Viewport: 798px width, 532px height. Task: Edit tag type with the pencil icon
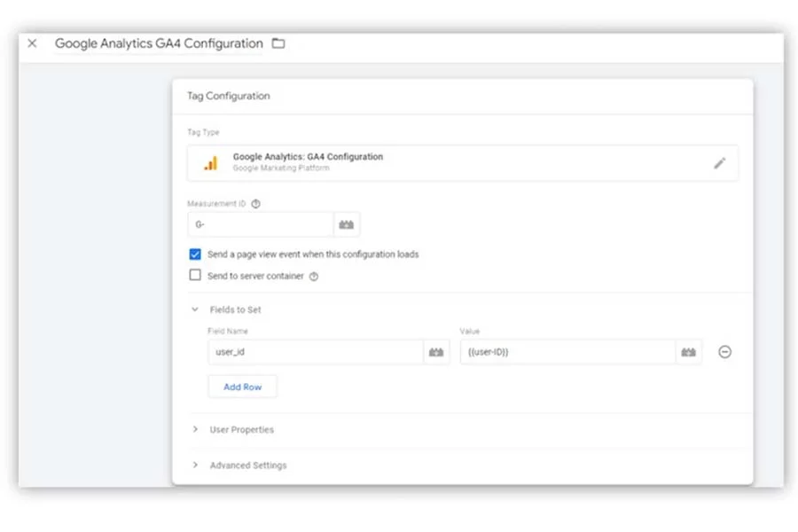click(x=719, y=163)
